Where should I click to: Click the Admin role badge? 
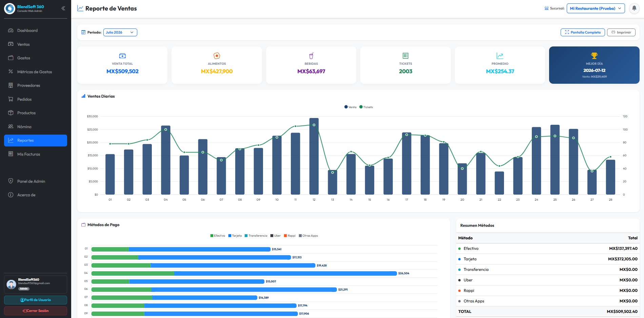[24, 289]
